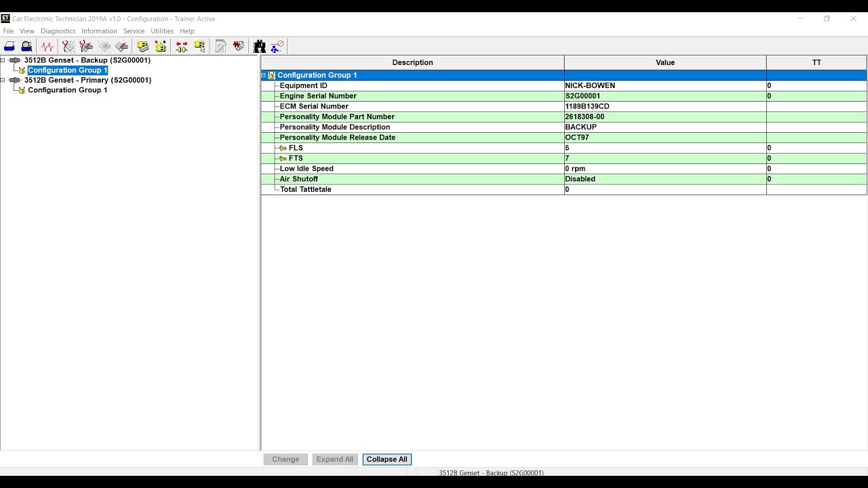Collapse the 3512B Genset - Primary node
This screenshot has width=868, height=488.
coord(3,80)
